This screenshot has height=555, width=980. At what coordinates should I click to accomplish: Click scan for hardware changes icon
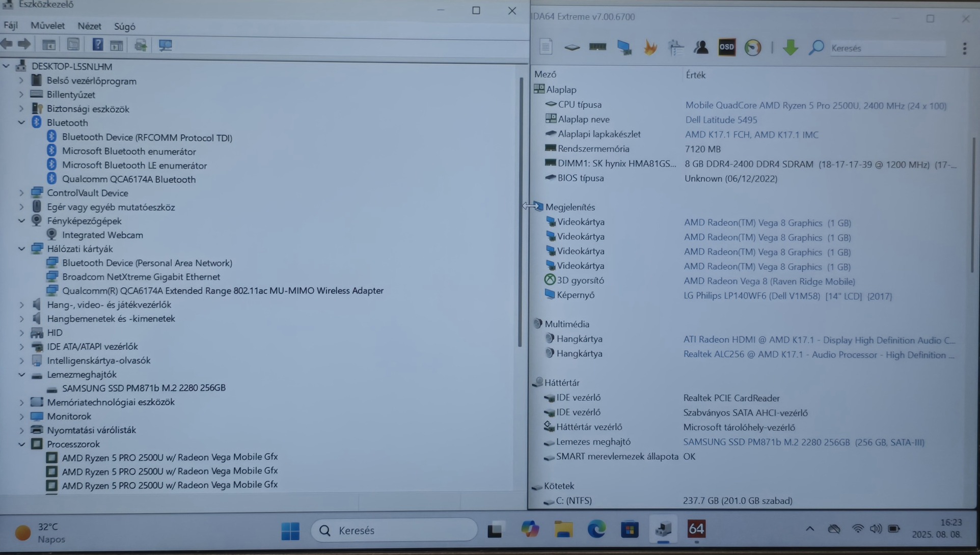point(165,45)
